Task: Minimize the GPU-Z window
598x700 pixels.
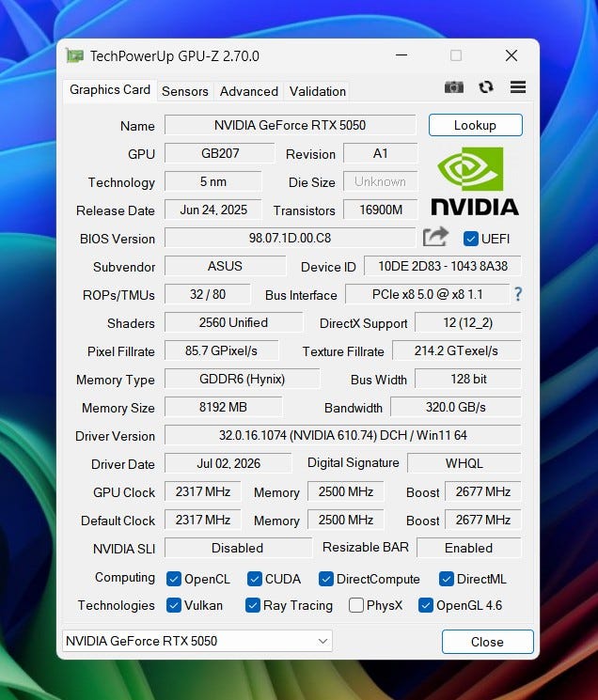Action: tap(401, 55)
